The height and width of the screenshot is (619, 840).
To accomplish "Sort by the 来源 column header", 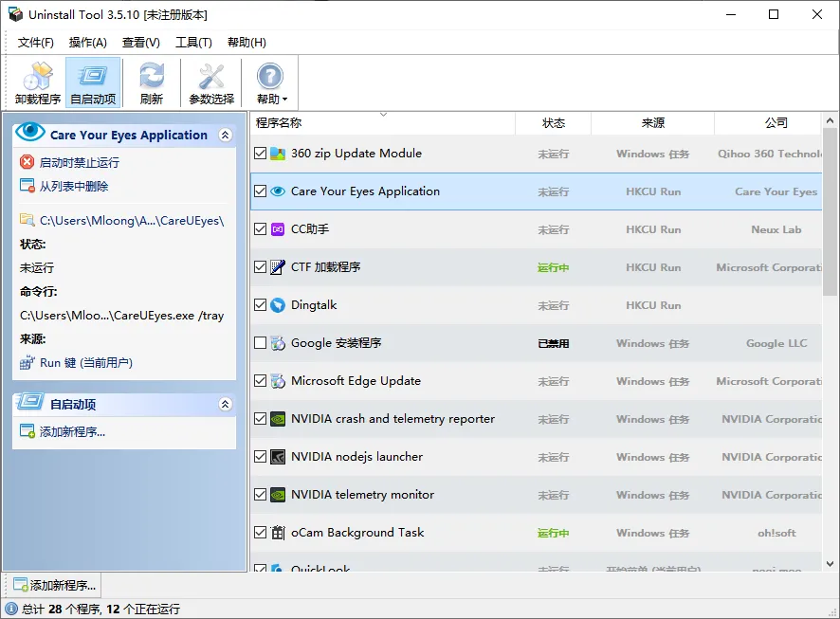I will pos(653,123).
